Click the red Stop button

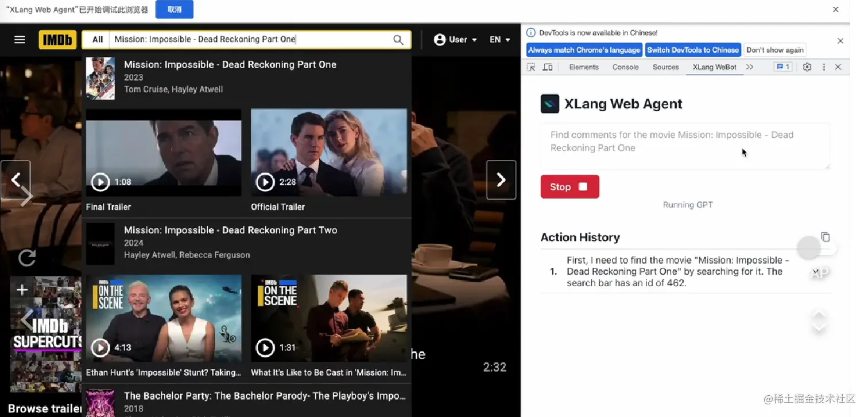[x=569, y=187]
